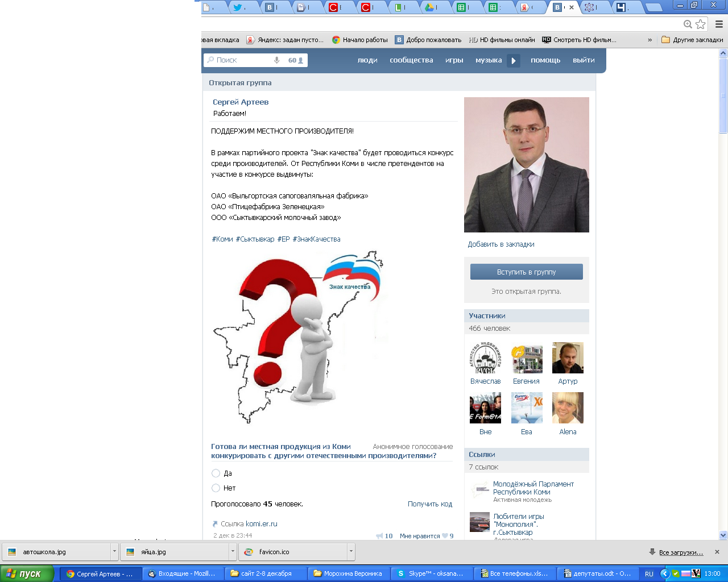This screenshot has height=582, width=728.
Task: Select the "Нет" poll option
Action: point(216,488)
